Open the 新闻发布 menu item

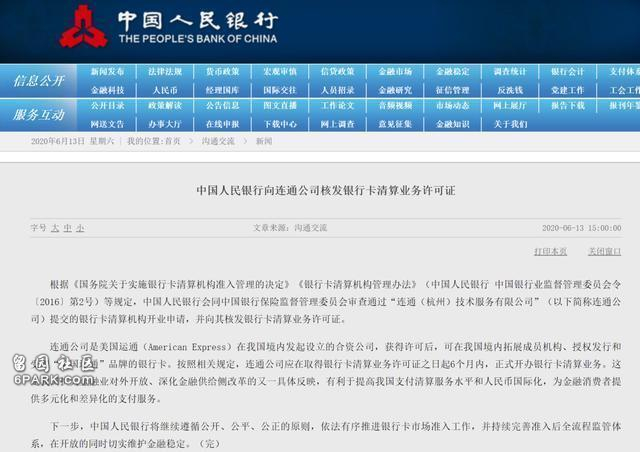[x=107, y=72]
